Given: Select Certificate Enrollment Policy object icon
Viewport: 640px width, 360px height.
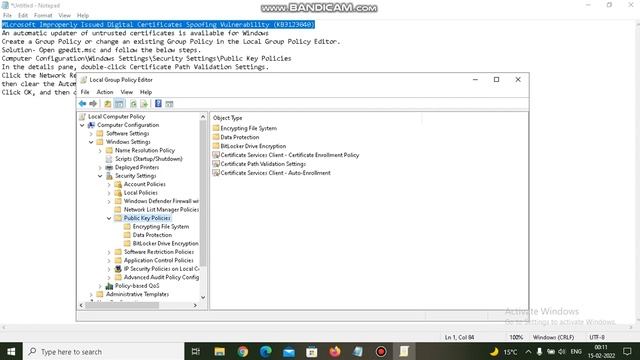Looking at the screenshot, I should [216, 155].
